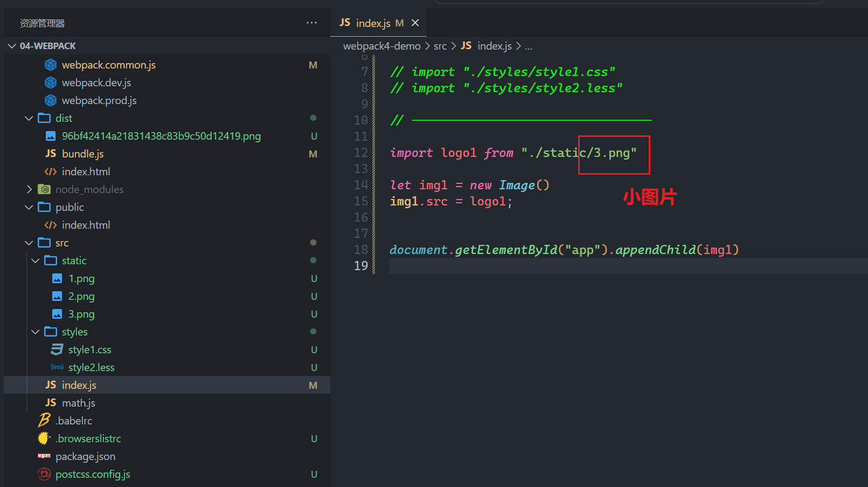Screen dimensions: 868x487
Task: Collapse the src folder chevron
Action: [29, 243]
